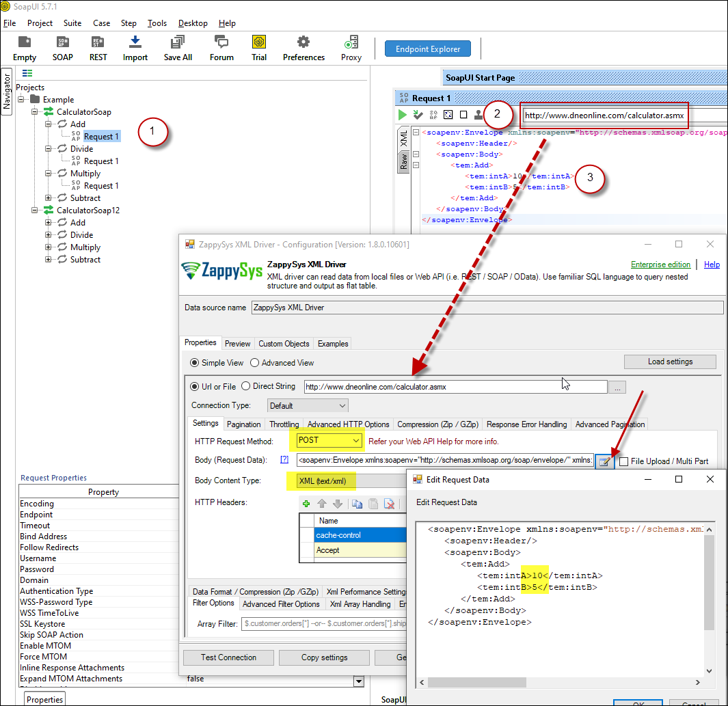Open the File menu
The height and width of the screenshot is (706, 728).
coord(10,23)
